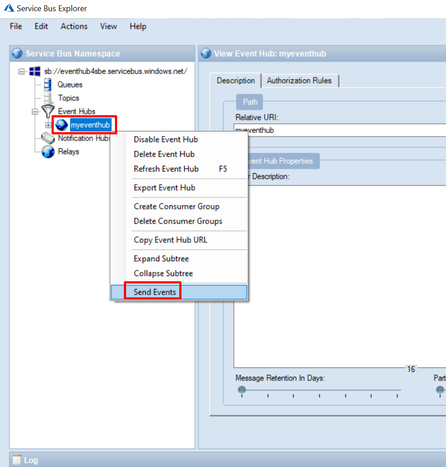Switch to the Description tab
The width and height of the screenshot is (446, 467).
tap(235, 81)
